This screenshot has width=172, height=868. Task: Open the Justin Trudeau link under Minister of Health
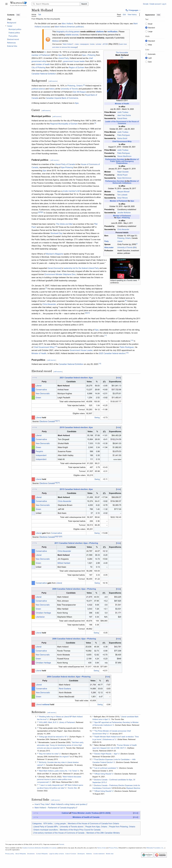click(x=123, y=112)
